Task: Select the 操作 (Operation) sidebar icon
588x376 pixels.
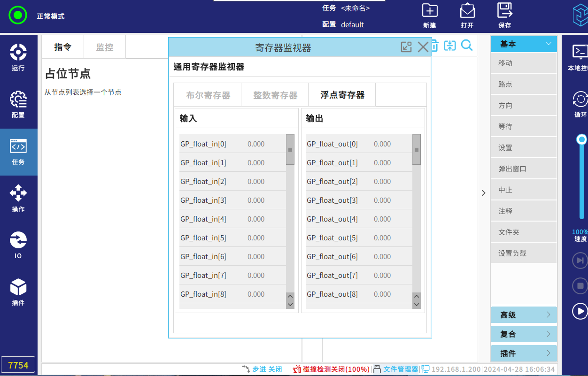Action: (18, 198)
